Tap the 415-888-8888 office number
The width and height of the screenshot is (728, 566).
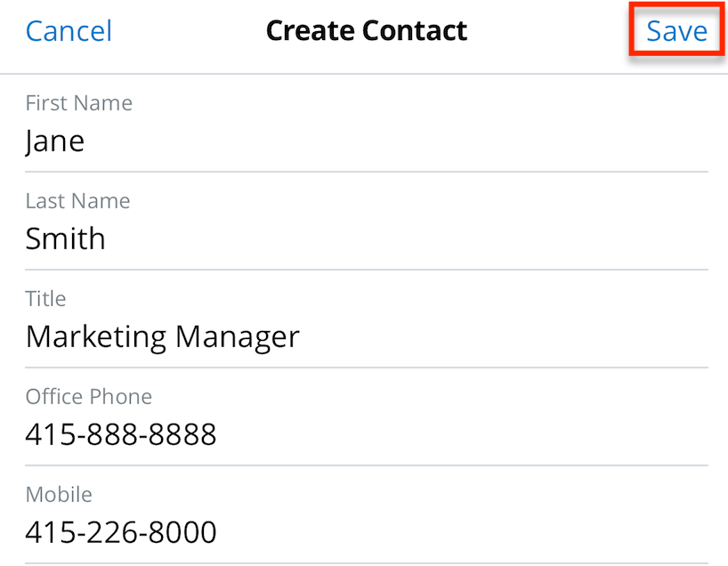pyautogui.click(x=120, y=434)
